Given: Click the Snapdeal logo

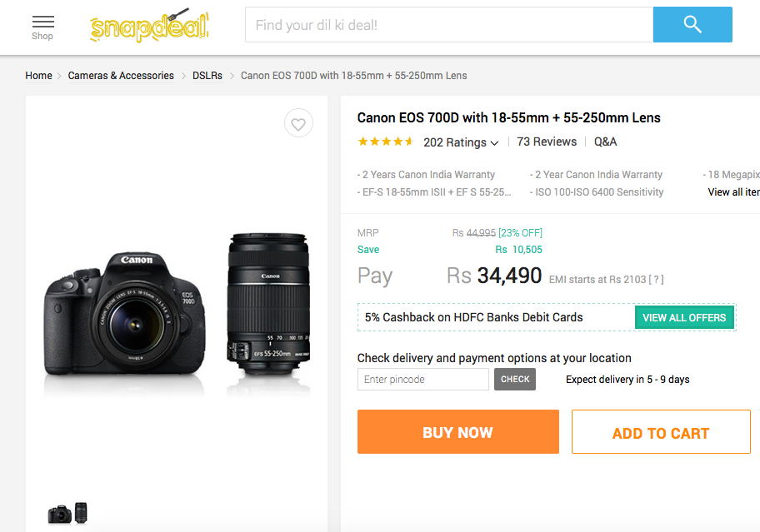Looking at the screenshot, I should click(149, 27).
